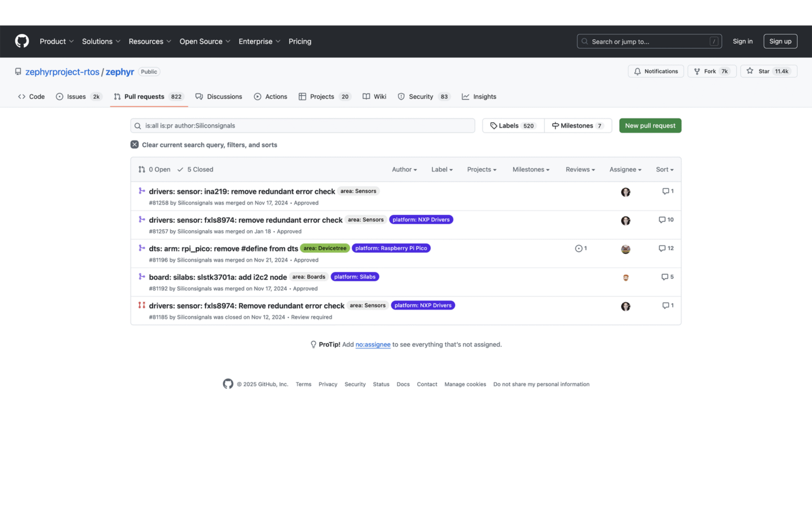Screen dimensions: 812x508
Task: Switch to the Issues tab
Action: pyautogui.click(x=78, y=97)
